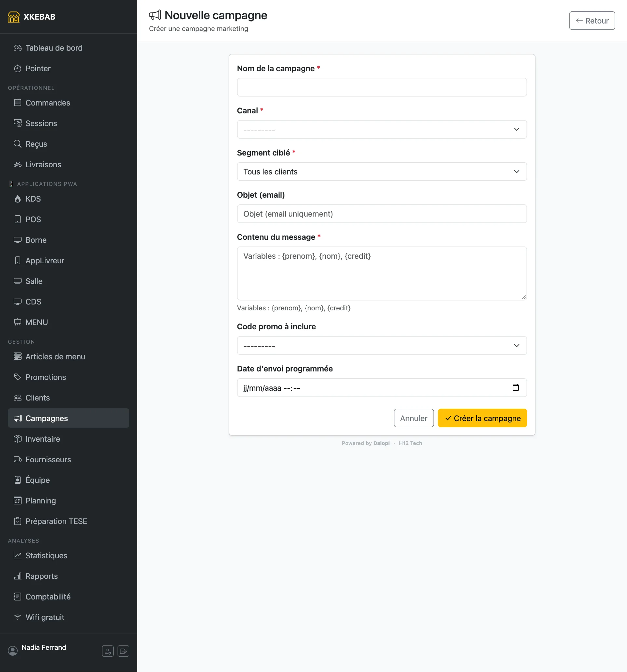This screenshot has height=672, width=627.
Task: Go to Sessions menu item
Action: tap(68, 123)
